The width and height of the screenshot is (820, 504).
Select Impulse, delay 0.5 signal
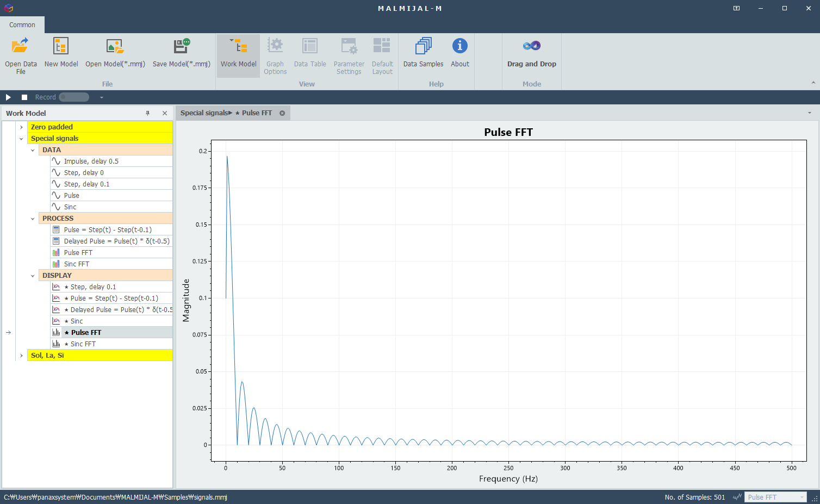pyautogui.click(x=111, y=161)
